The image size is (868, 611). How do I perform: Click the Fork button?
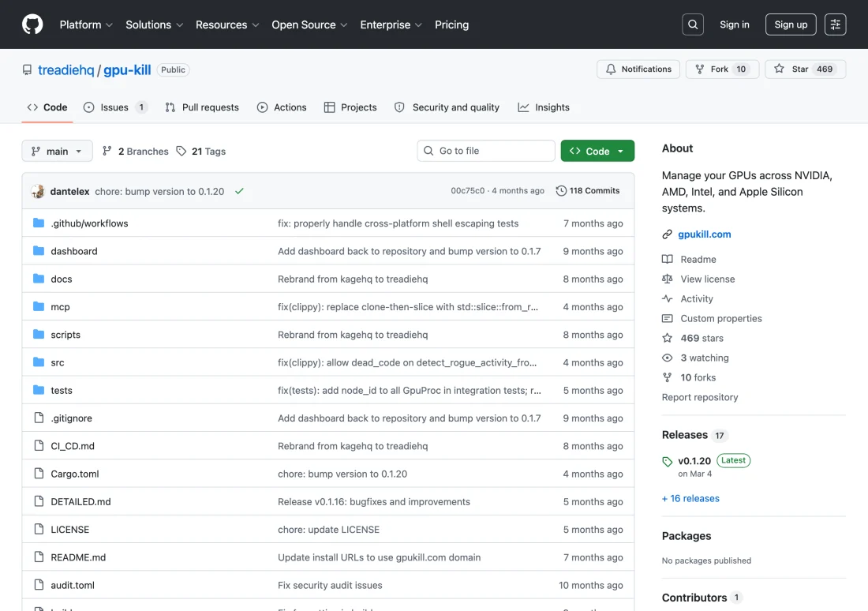722,69
